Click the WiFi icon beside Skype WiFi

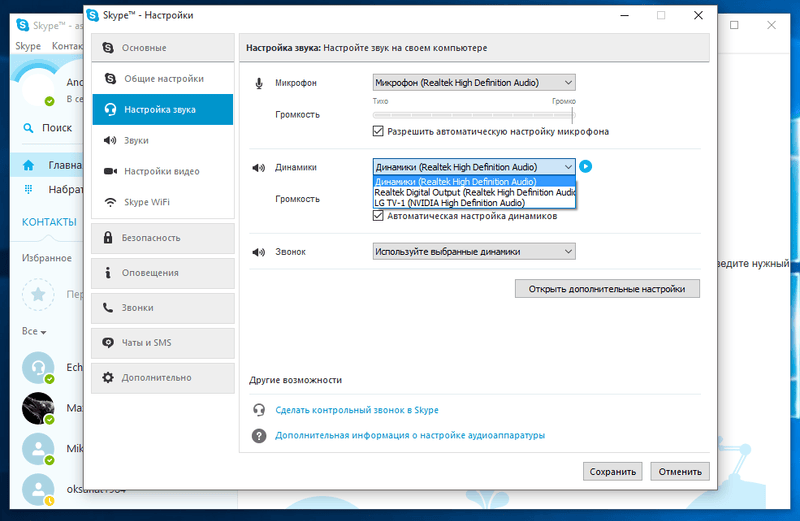point(110,202)
